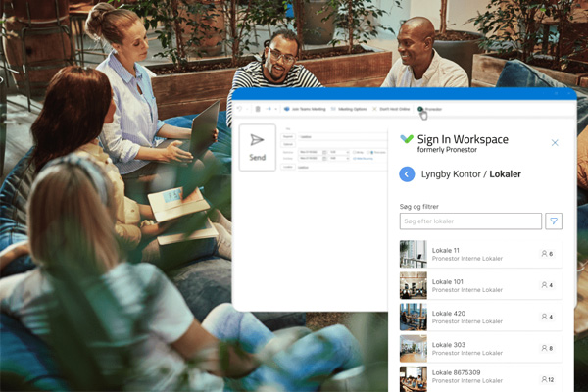
Task: Click the capacity person icon for Lokale 303
Action: click(544, 348)
